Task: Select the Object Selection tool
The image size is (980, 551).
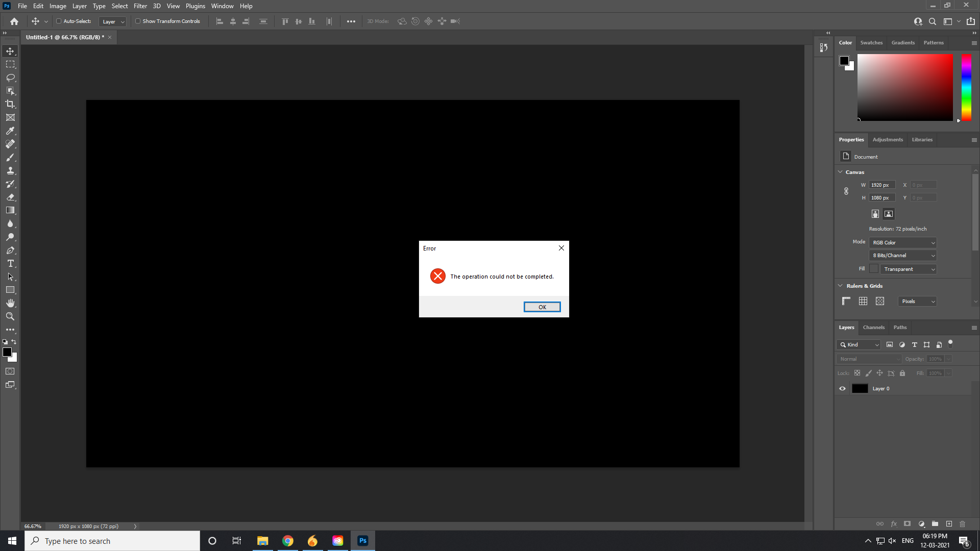Action: coord(10,91)
